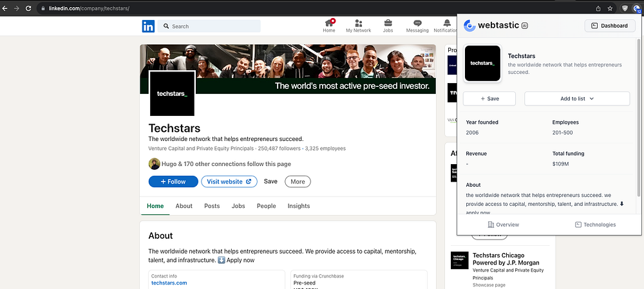
Task: Select the Home tab on company page
Action: pyautogui.click(x=155, y=206)
